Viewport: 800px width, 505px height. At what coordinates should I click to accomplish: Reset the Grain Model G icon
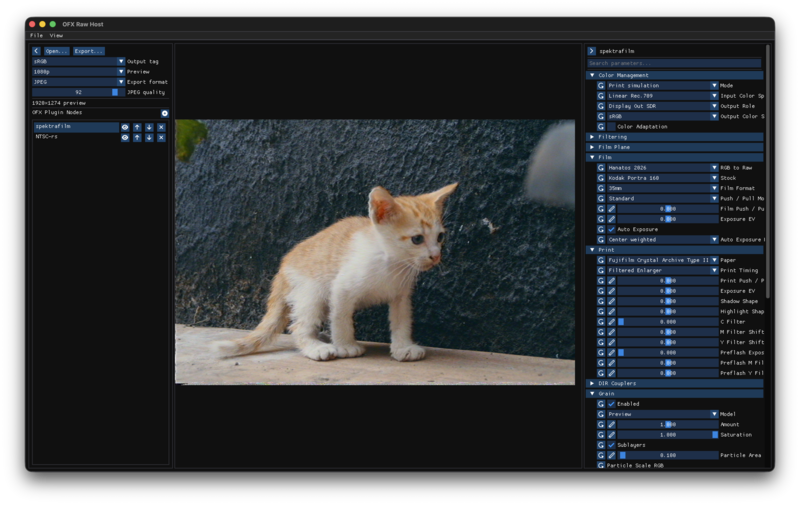click(x=601, y=414)
